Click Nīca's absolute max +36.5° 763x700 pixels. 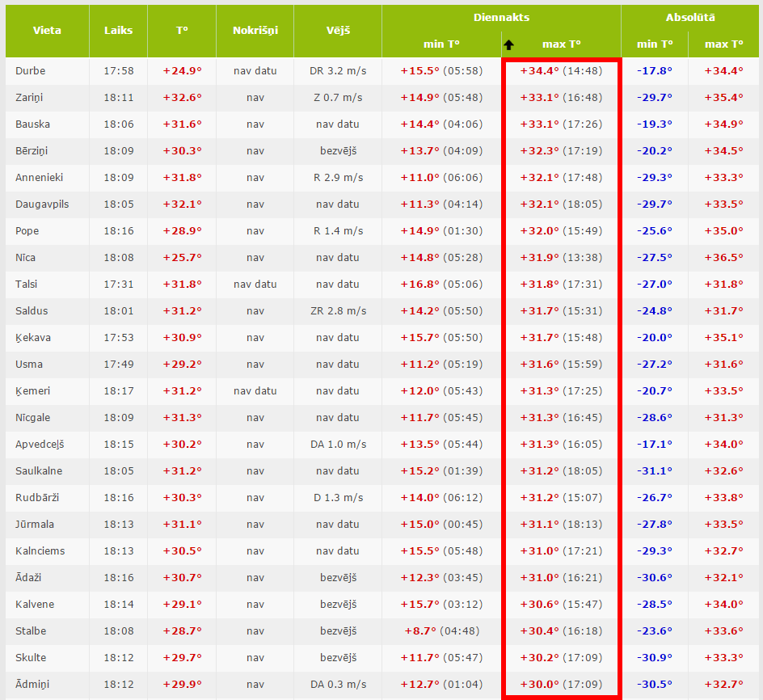tap(723, 258)
